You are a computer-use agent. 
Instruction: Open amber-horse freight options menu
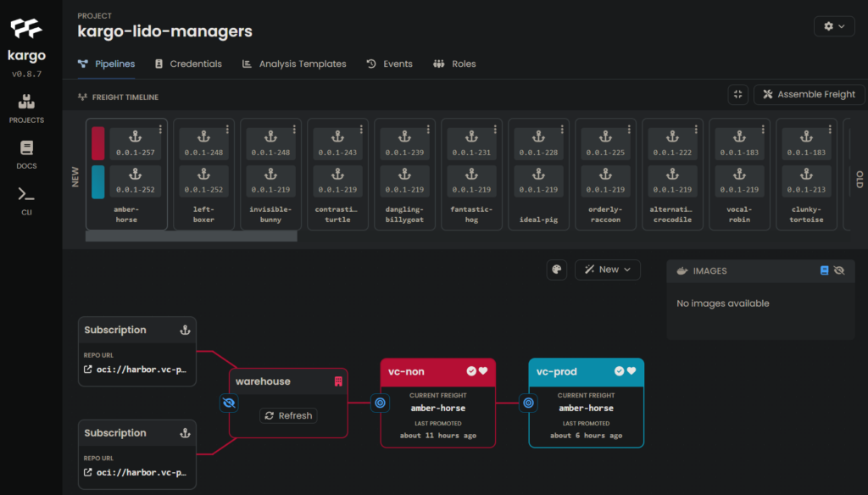coord(160,130)
